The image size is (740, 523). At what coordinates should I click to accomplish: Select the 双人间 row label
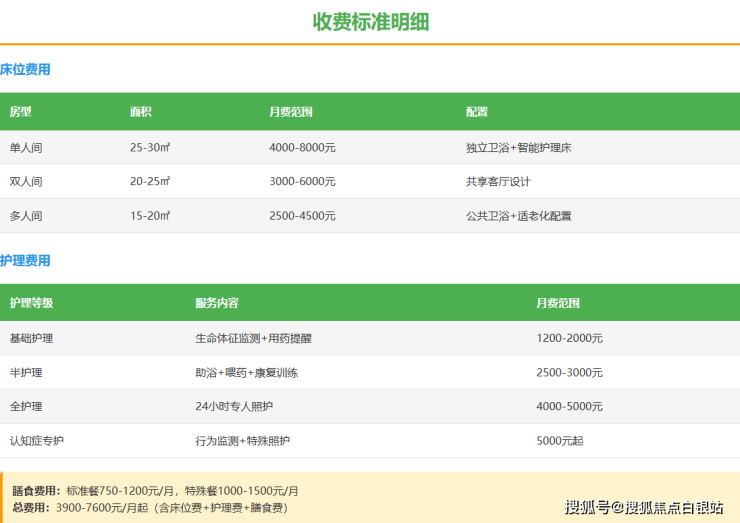(x=26, y=182)
